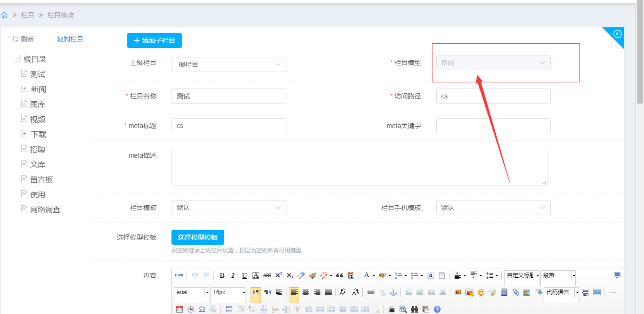
Task: Open font color dropdown arrow
Action: pyautogui.click(x=374, y=275)
